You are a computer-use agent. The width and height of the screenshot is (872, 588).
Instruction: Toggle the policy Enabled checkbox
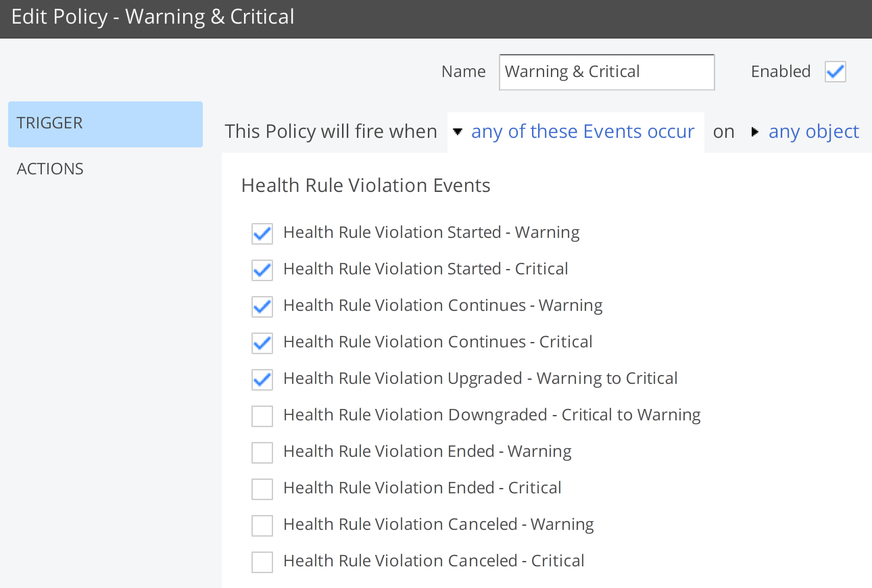point(835,72)
